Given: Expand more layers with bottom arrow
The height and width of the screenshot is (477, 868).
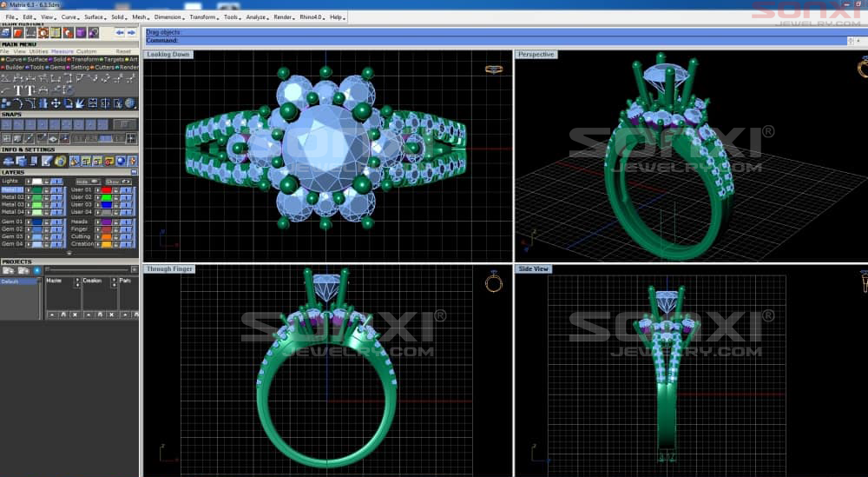Looking at the screenshot, I should point(69,253).
